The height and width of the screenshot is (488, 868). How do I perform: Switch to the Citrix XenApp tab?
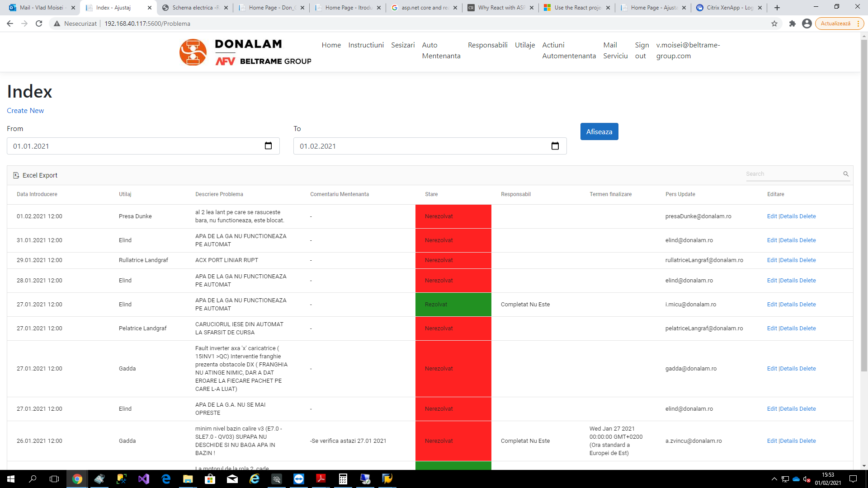(729, 8)
